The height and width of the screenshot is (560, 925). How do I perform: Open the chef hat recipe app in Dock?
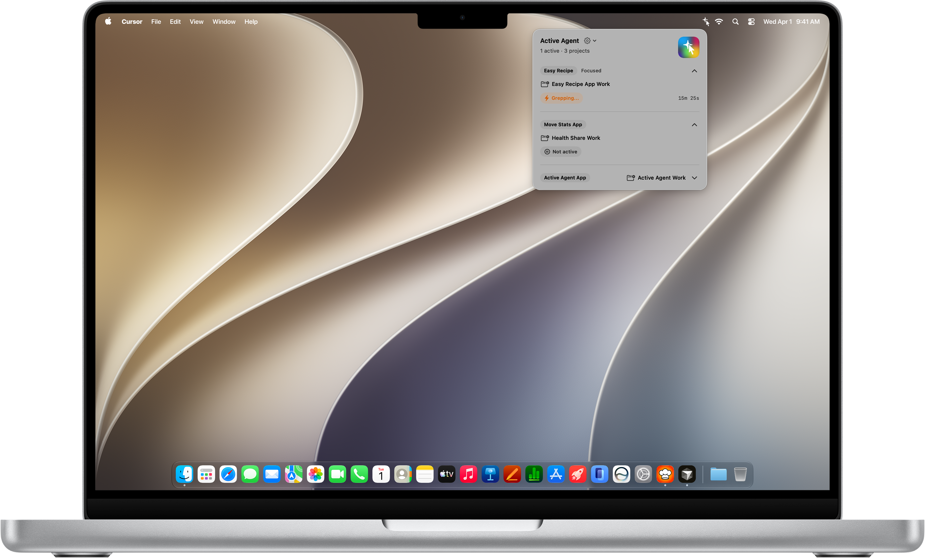coord(665,474)
